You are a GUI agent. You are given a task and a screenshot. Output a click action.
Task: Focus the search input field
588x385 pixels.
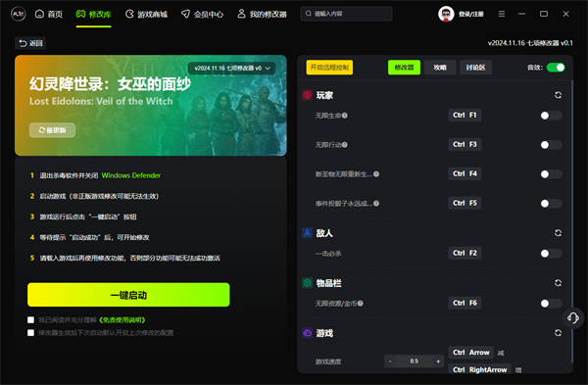[x=346, y=14]
